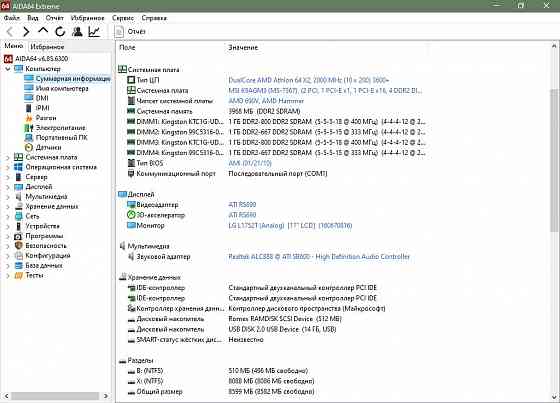The image size is (560, 403).
Task: Click the Поле column header
Action: tap(127, 48)
